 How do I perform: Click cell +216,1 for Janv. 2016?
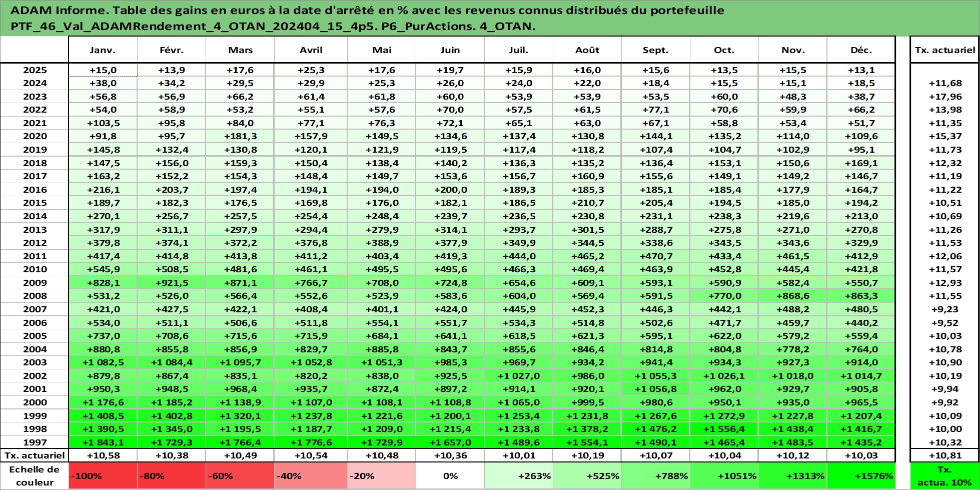(x=103, y=190)
